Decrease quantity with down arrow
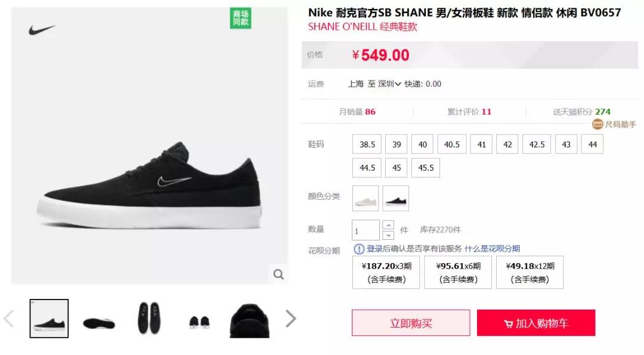The width and height of the screenshot is (644, 355). coord(388,235)
